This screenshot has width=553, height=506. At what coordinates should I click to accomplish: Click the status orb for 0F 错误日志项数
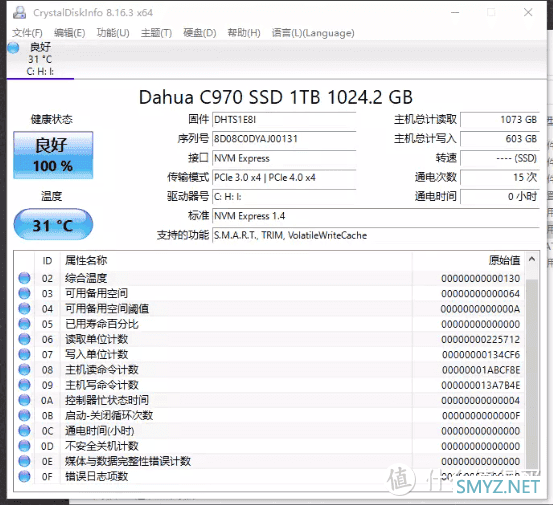click(24, 476)
